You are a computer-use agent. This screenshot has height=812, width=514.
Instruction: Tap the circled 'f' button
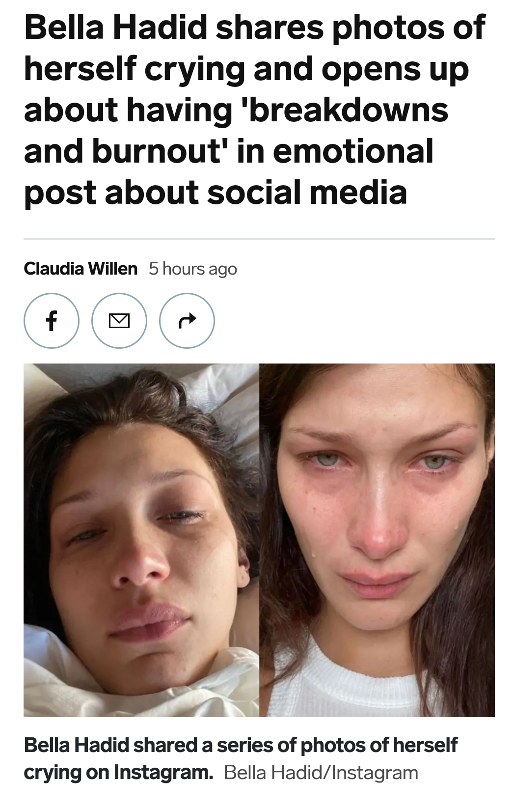coord(51,321)
